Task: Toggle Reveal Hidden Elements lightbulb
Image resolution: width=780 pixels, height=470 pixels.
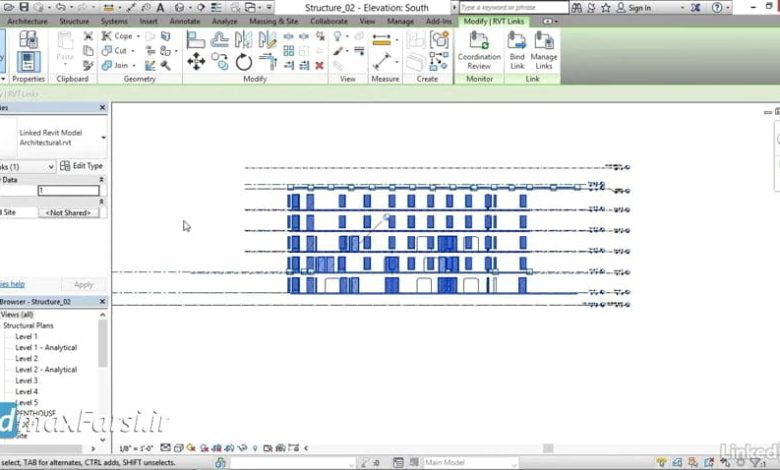Action: coord(255,448)
